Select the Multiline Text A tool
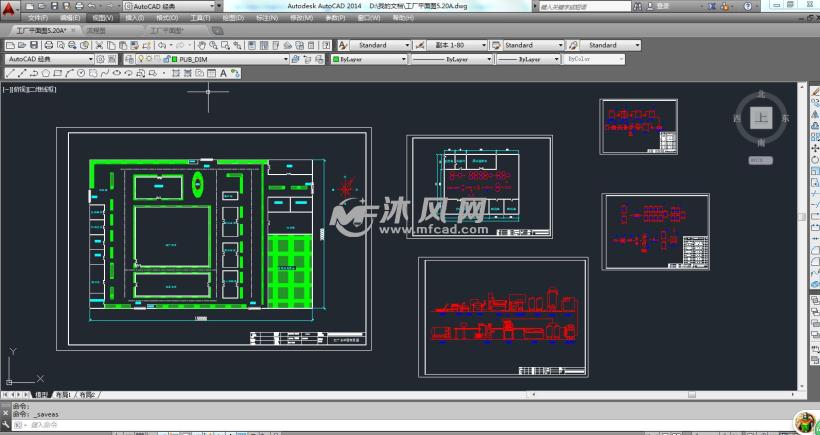Image resolution: width=820 pixels, height=435 pixels. (223, 73)
